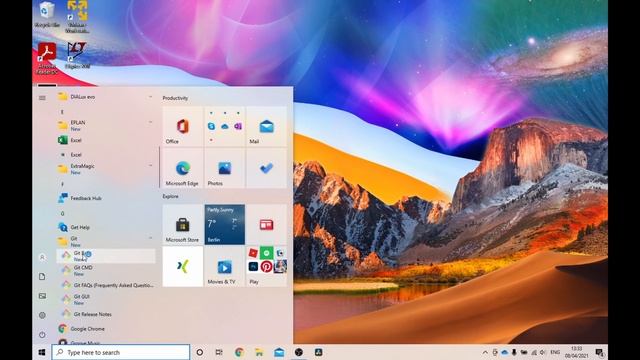Click the volume speaker tray icon
The width and height of the screenshot is (640, 360).
point(543,352)
